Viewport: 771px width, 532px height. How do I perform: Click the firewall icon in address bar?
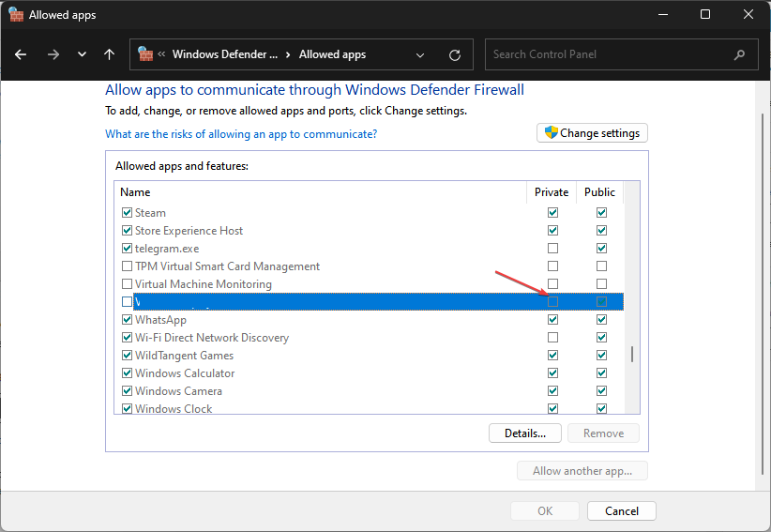pos(145,54)
